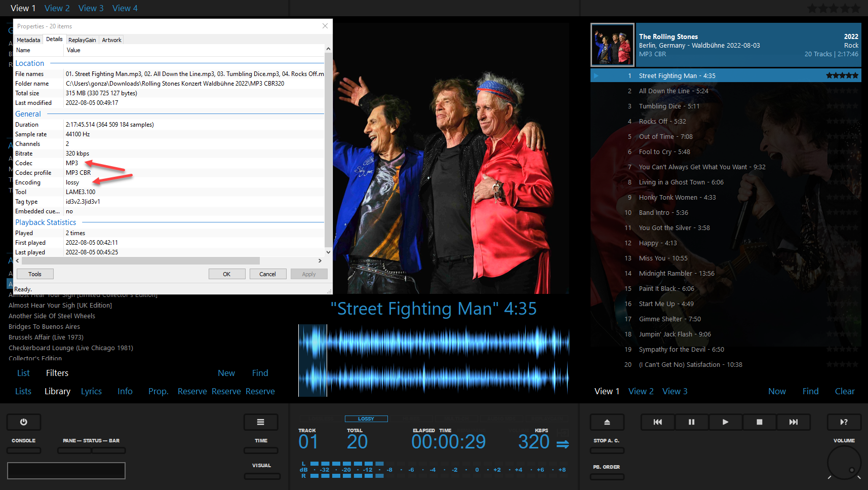Click Cancel in Properties dialog

pyautogui.click(x=268, y=274)
